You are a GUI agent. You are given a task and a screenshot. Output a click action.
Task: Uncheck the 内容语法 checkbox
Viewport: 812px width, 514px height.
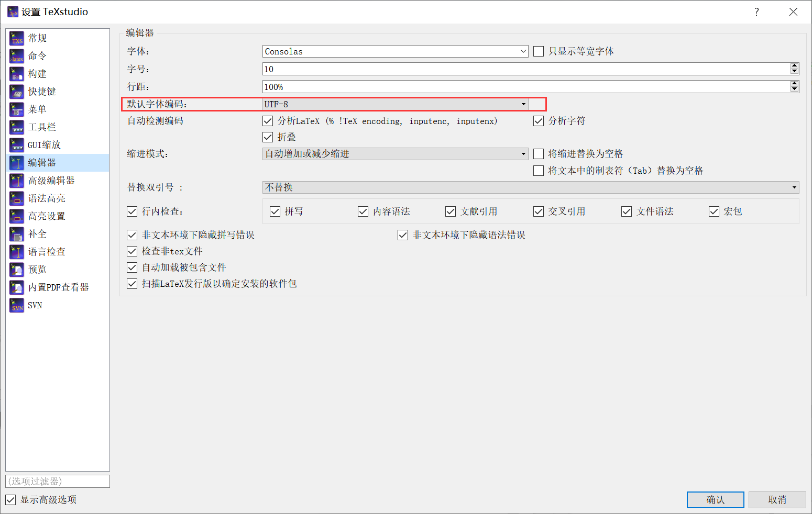pyautogui.click(x=363, y=211)
